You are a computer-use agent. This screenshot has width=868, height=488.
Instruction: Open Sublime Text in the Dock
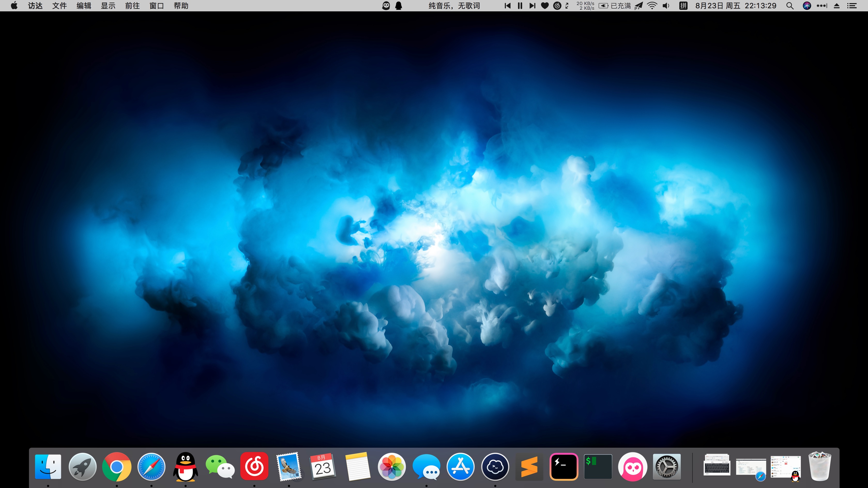pos(529,467)
